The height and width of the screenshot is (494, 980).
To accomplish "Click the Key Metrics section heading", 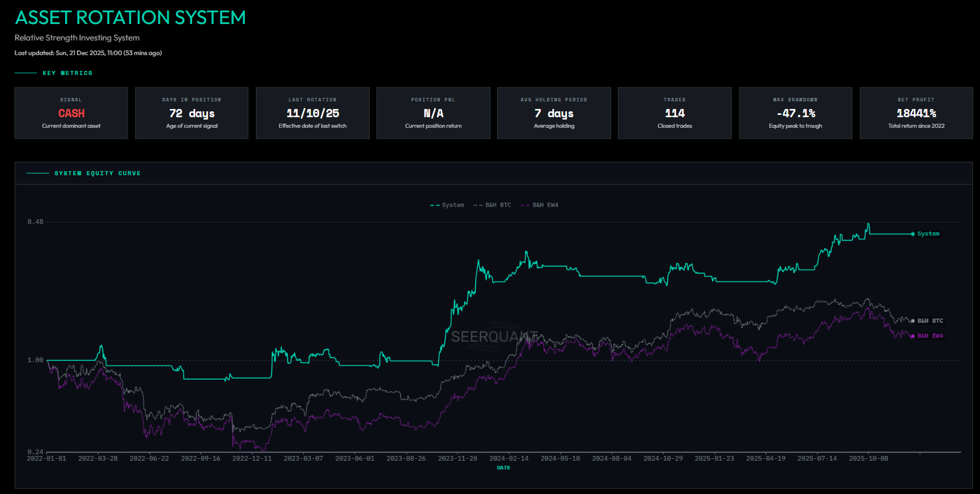I will tap(67, 73).
